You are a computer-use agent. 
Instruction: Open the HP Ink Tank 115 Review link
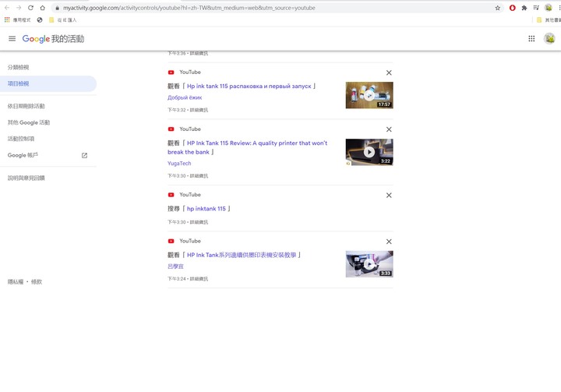(257, 143)
